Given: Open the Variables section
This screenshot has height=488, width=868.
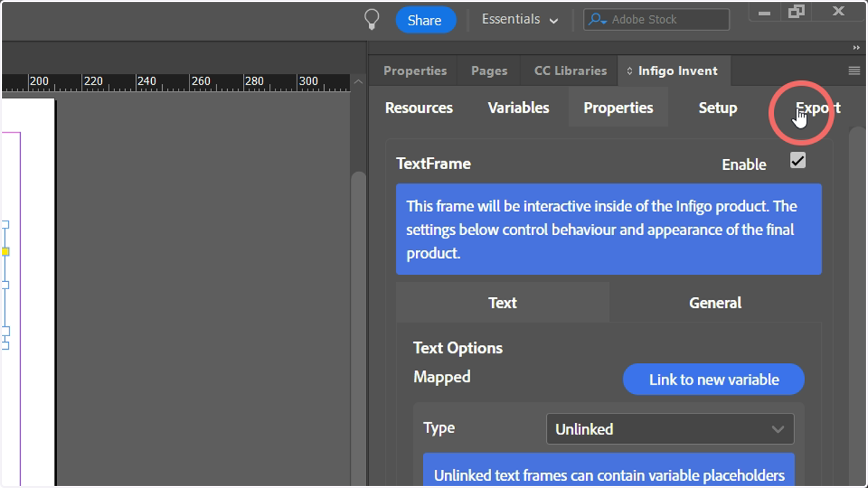Looking at the screenshot, I should tap(518, 108).
